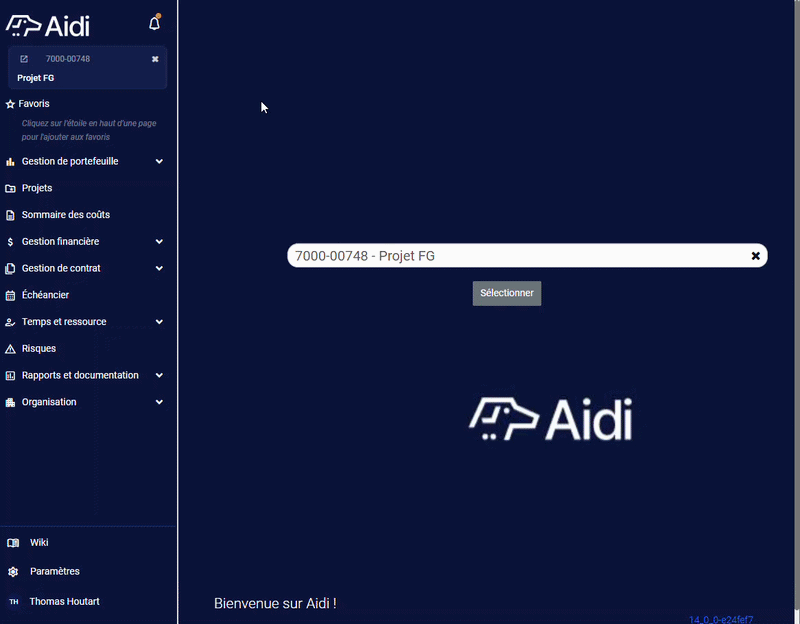The height and width of the screenshot is (624, 800).
Task: Click the Gestion de portefeuille chart icon
Action: 10,162
